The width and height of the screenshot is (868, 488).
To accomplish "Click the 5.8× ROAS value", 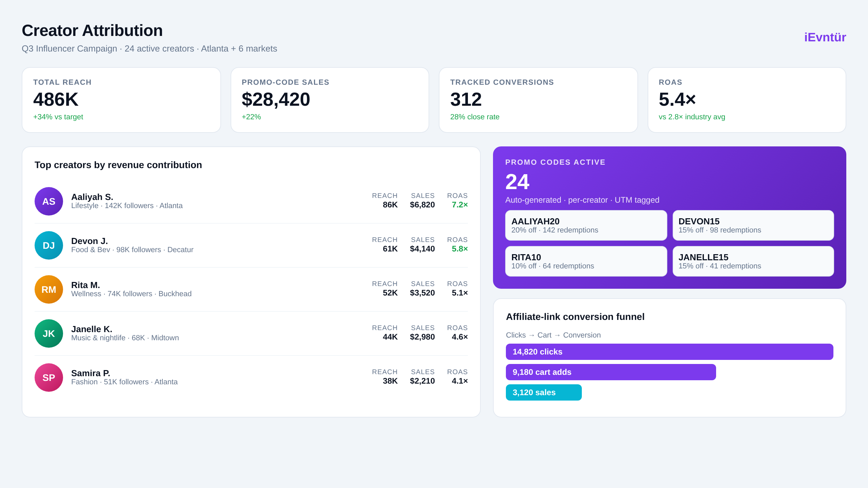I will point(460,249).
